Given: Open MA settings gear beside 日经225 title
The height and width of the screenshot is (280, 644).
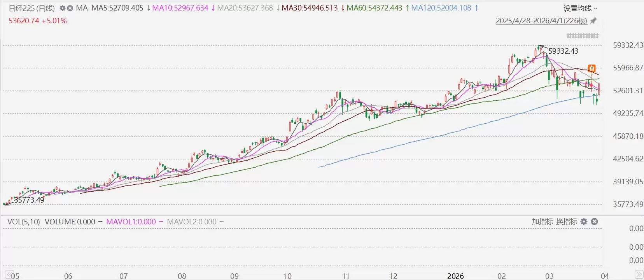Looking at the screenshot, I should [x=62, y=8].
